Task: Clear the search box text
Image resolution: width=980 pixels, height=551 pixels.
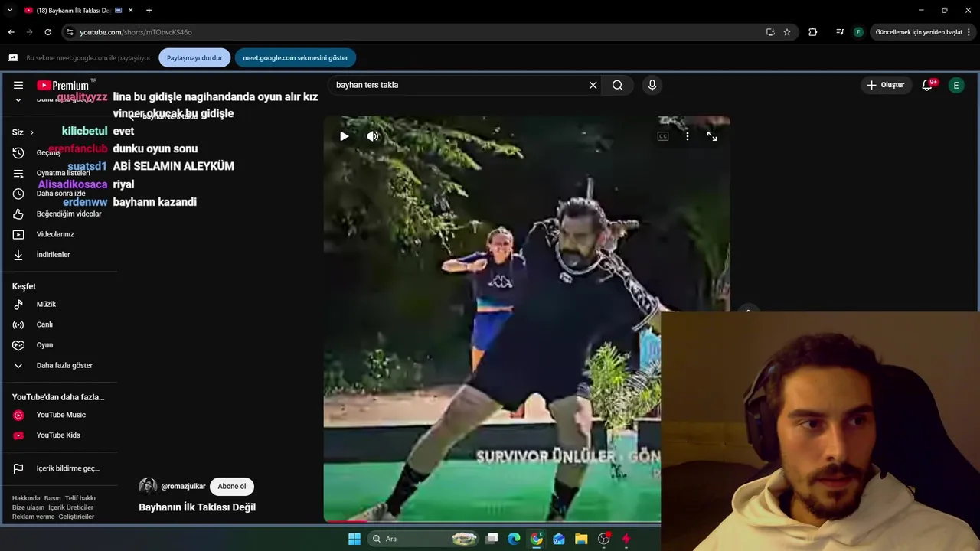Action: 593,85
